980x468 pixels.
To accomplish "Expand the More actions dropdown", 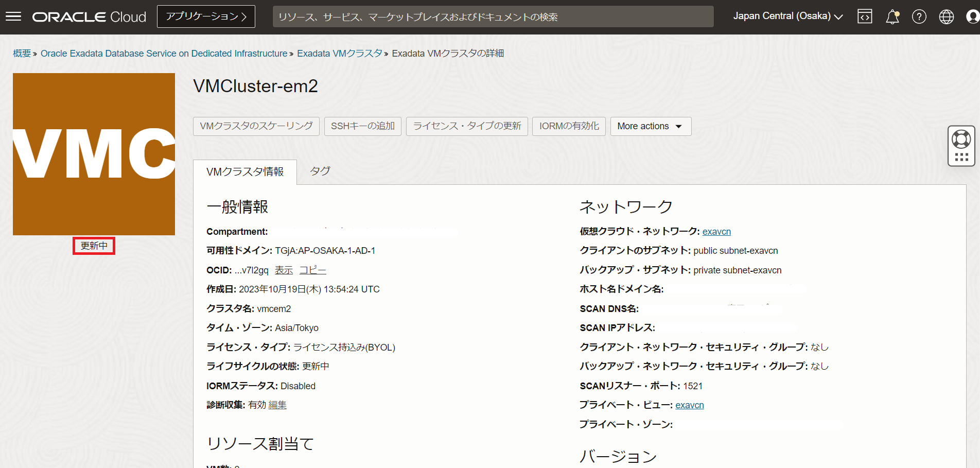I will coord(650,126).
